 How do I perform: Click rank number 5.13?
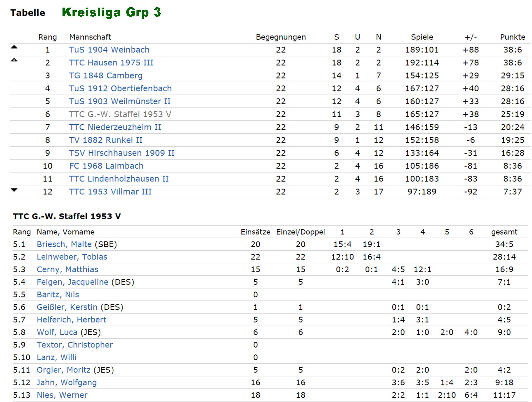21,395
